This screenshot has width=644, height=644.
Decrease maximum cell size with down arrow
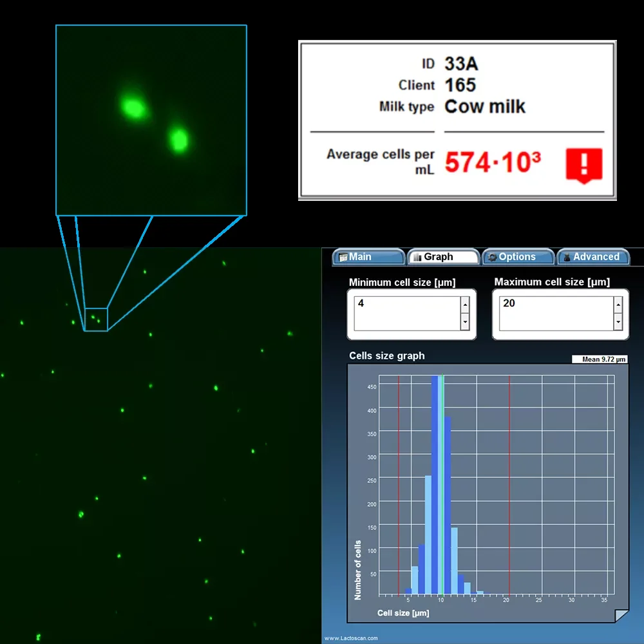pyautogui.click(x=618, y=322)
